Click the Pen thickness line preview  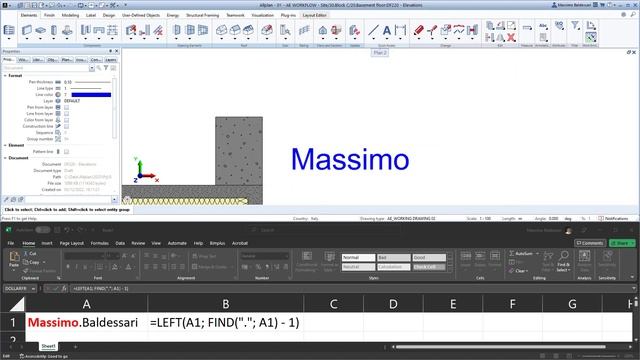92,82
